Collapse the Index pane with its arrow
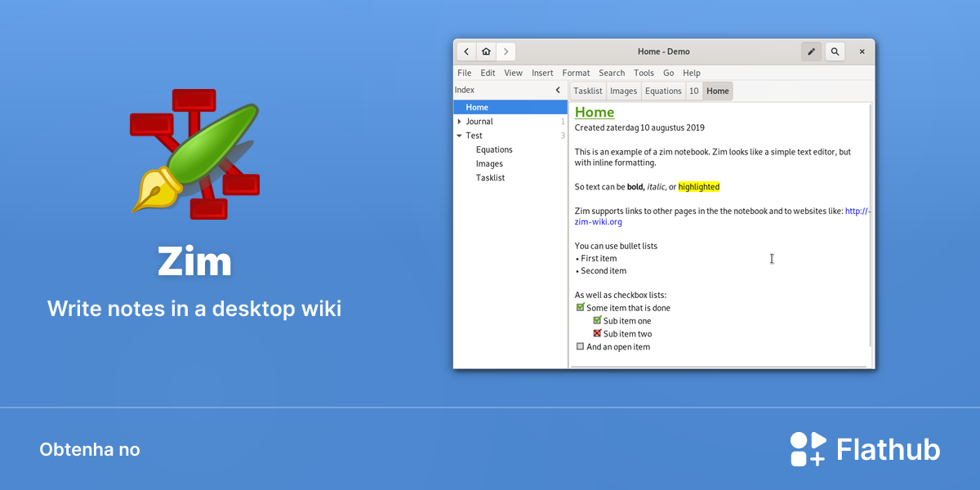Screen dimensions: 980x490 (x=558, y=90)
